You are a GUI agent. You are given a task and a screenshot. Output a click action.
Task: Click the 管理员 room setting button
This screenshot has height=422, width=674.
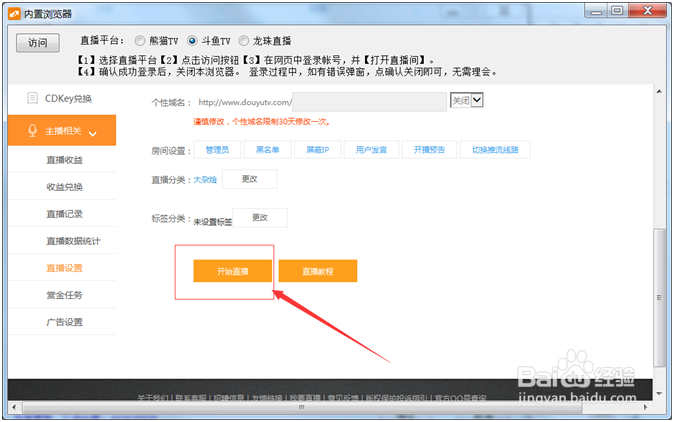point(217,150)
